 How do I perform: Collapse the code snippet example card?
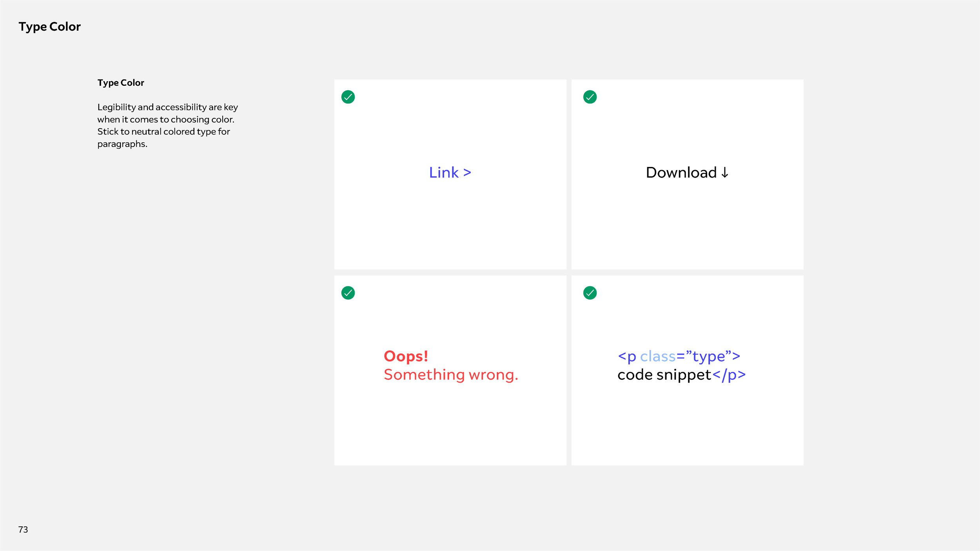coord(687,370)
